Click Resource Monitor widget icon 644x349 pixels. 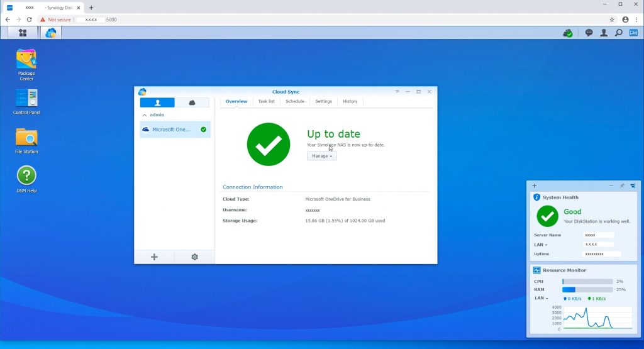[x=537, y=270]
